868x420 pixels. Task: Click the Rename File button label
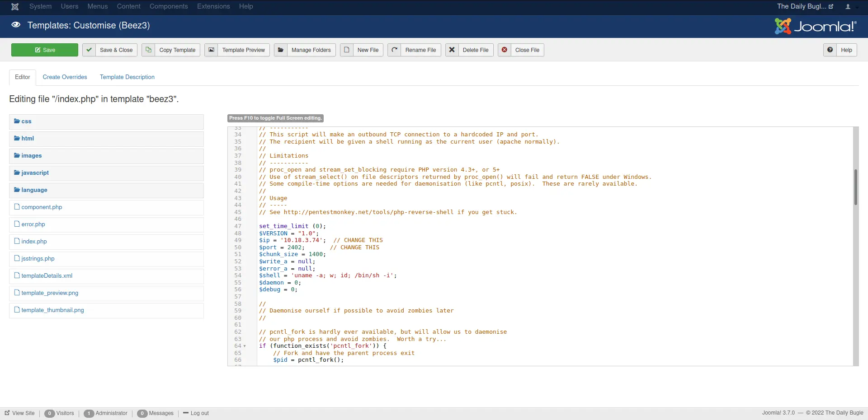tap(420, 50)
